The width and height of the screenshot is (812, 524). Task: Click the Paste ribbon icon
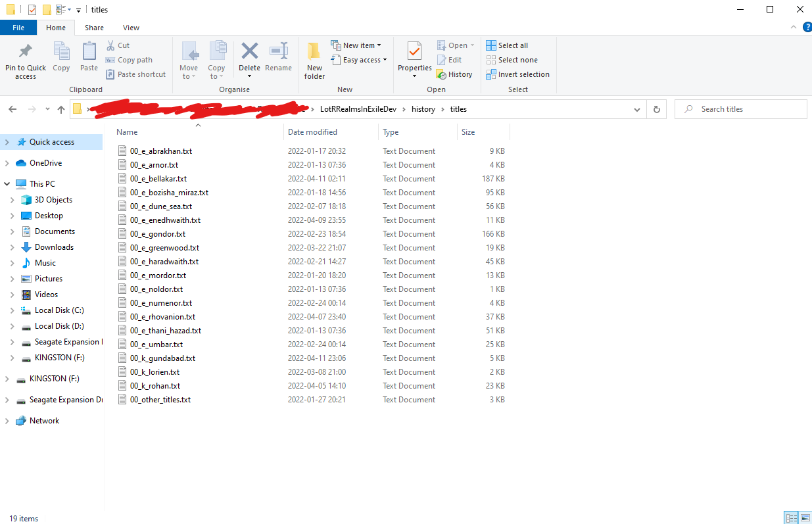click(x=89, y=51)
